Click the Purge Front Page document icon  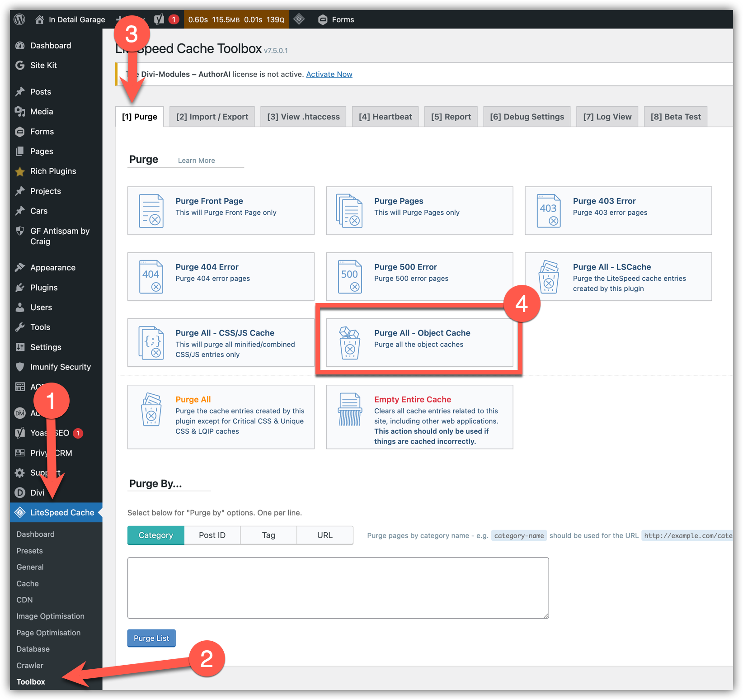(x=151, y=211)
